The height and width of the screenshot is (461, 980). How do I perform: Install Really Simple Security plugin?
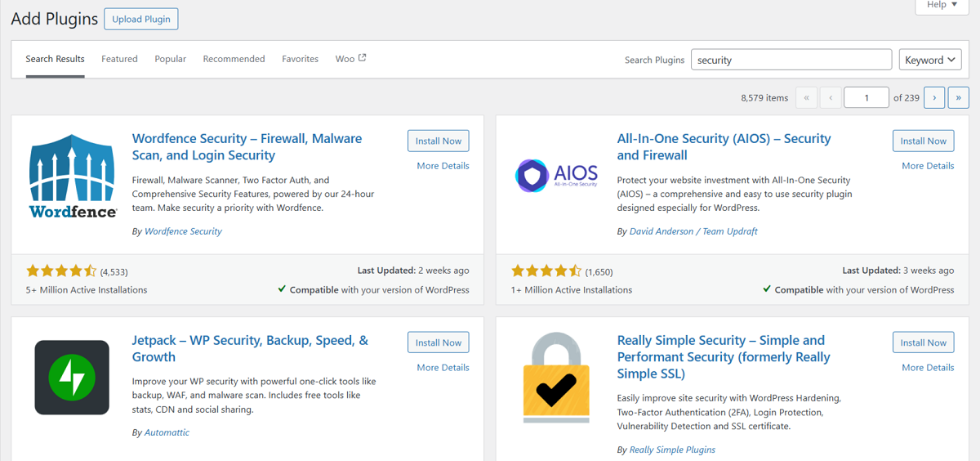pos(923,342)
